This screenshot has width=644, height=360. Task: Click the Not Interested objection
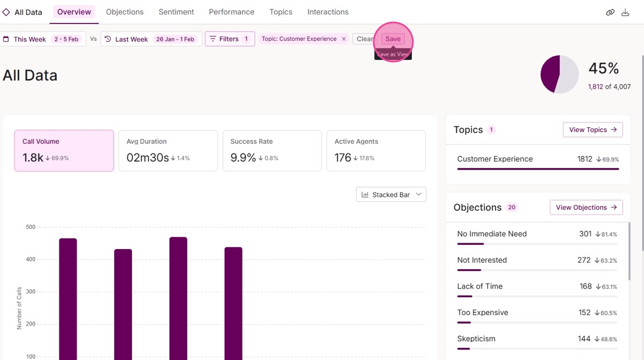pyautogui.click(x=537, y=263)
